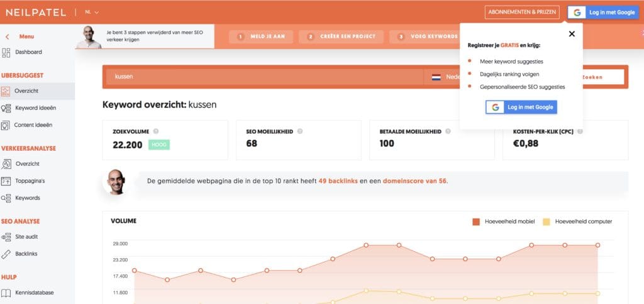Close the registration popup
Screen dimensions: 644x304
[572, 34]
